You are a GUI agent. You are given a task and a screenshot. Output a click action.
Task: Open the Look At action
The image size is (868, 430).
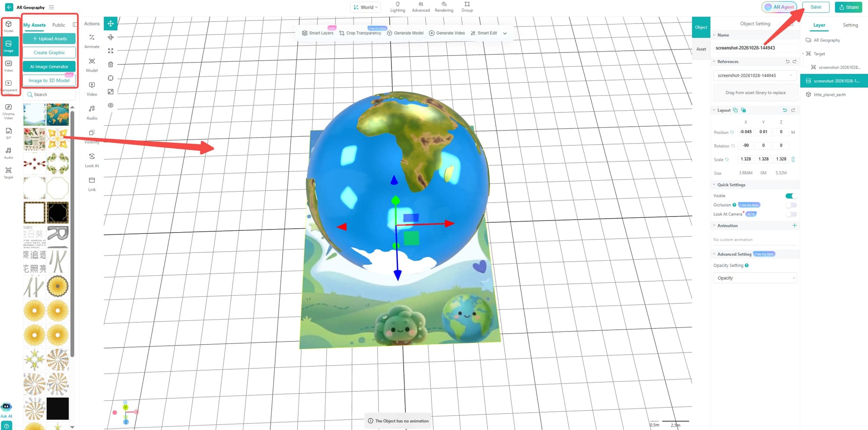pyautogui.click(x=92, y=161)
